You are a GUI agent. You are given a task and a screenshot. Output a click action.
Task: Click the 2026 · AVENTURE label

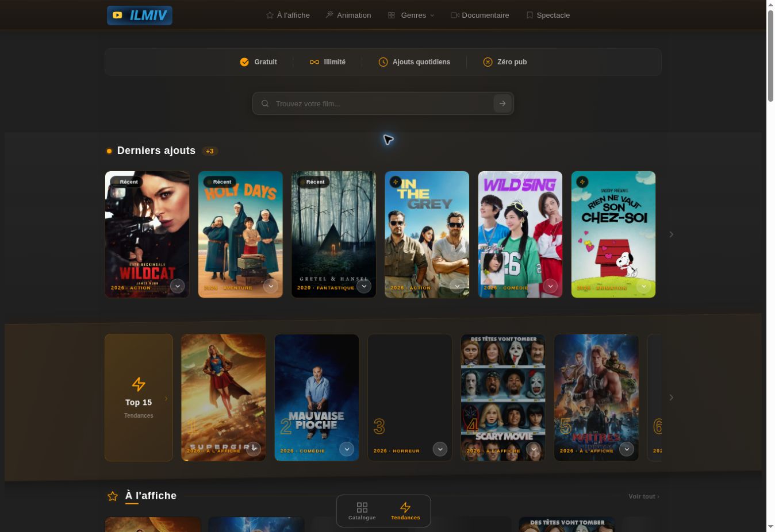pyautogui.click(x=228, y=288)
